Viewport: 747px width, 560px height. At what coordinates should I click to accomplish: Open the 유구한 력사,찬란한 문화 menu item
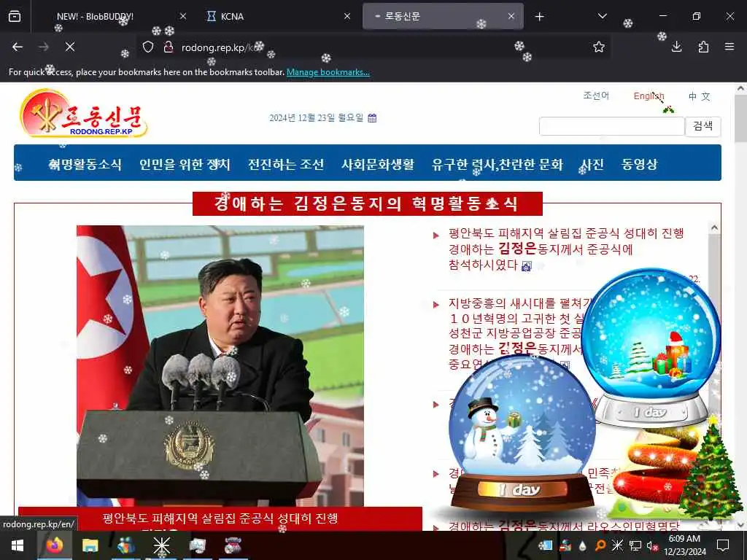pyautogui.click(x=498, y=164)
